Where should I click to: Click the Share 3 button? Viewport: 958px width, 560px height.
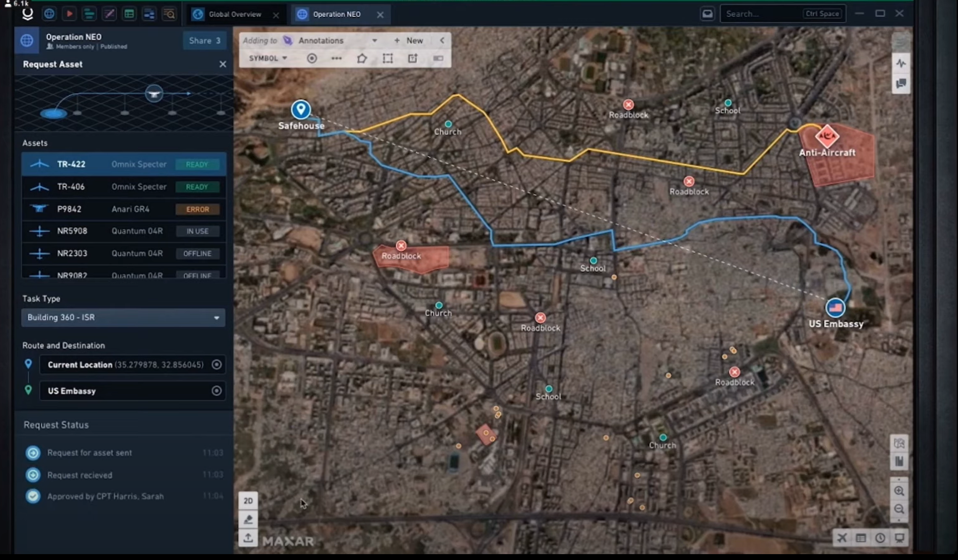[205, 41]
